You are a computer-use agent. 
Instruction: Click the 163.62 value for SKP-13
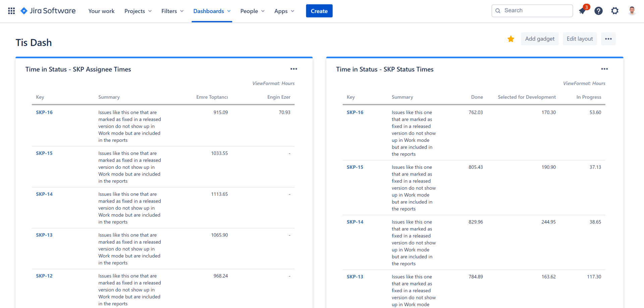tap(548, 277)
